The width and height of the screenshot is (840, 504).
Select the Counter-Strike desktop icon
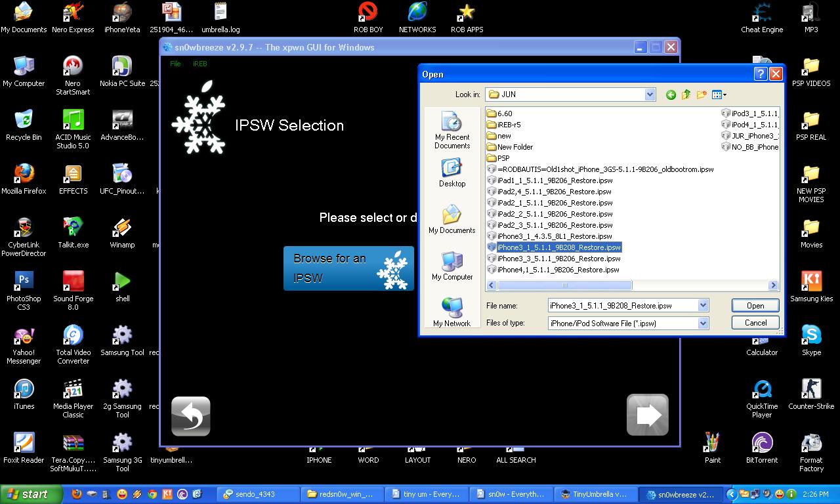coord(811,394)
